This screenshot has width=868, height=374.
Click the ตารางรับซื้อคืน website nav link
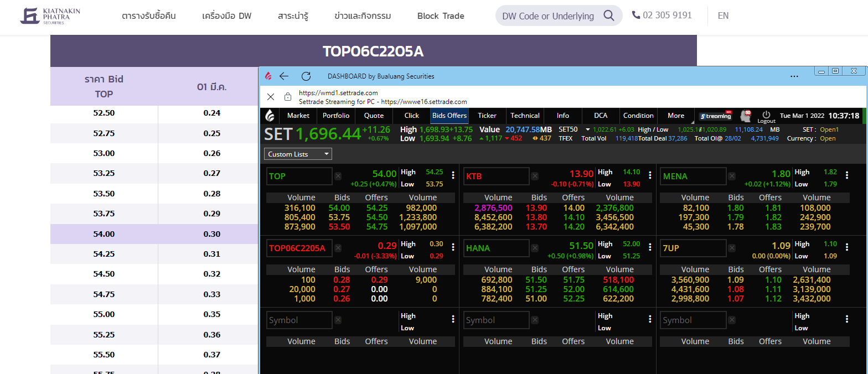pyautogui.click(x=149, y=16)
